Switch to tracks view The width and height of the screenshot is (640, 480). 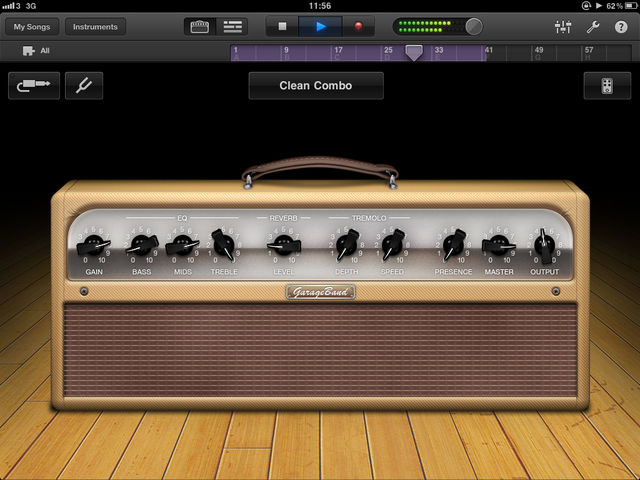[x=232, y=27]
